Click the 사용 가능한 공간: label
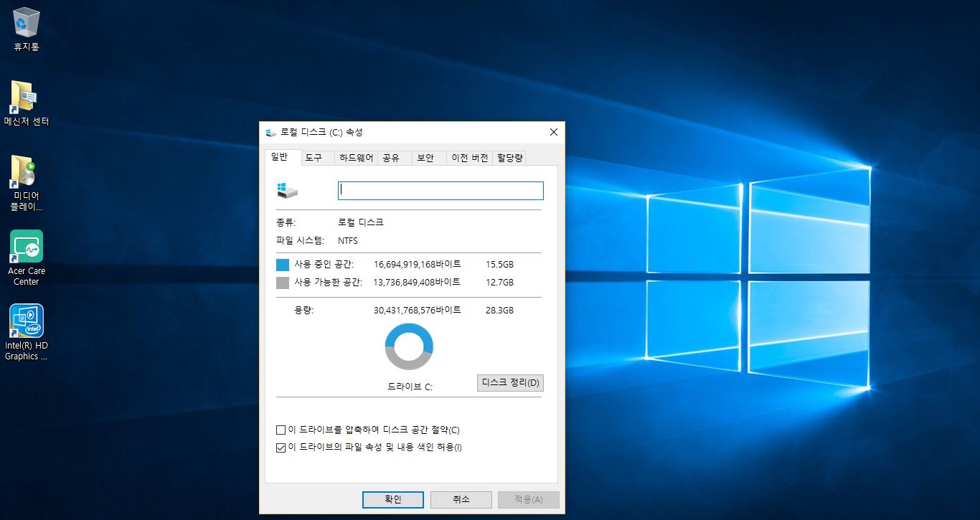980x520 pixels. click(x=328, y=283)
